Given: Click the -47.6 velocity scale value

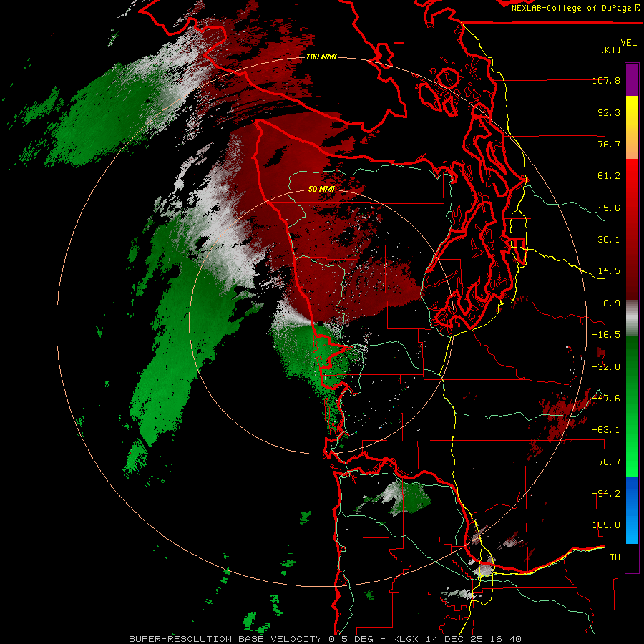Looking at the screenshot, I should tap(606, 399).
